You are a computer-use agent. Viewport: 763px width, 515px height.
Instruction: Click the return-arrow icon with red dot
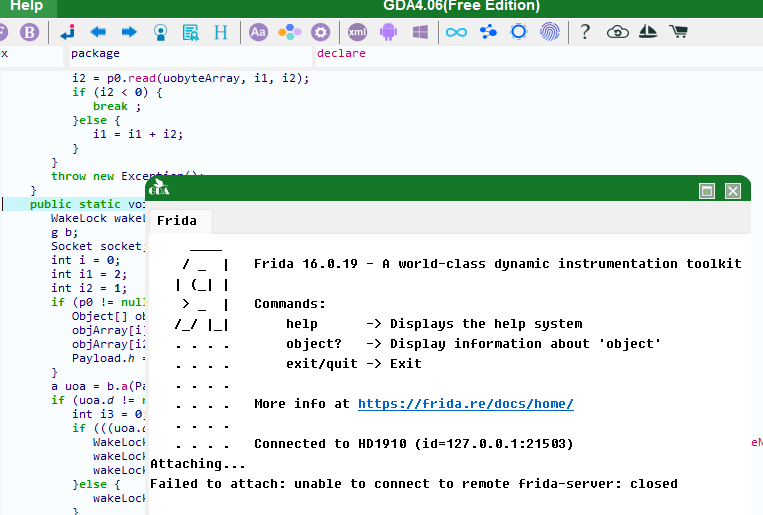pyautogui.click(x=68, y=32)
